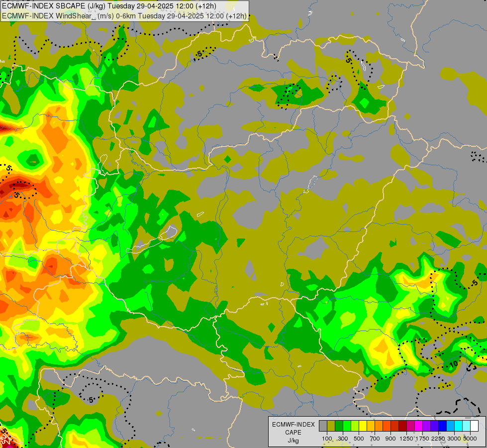Click the 10 wind shear contour label
The width and height of the screenshot is (487, 448).
(x=454, y=364)
